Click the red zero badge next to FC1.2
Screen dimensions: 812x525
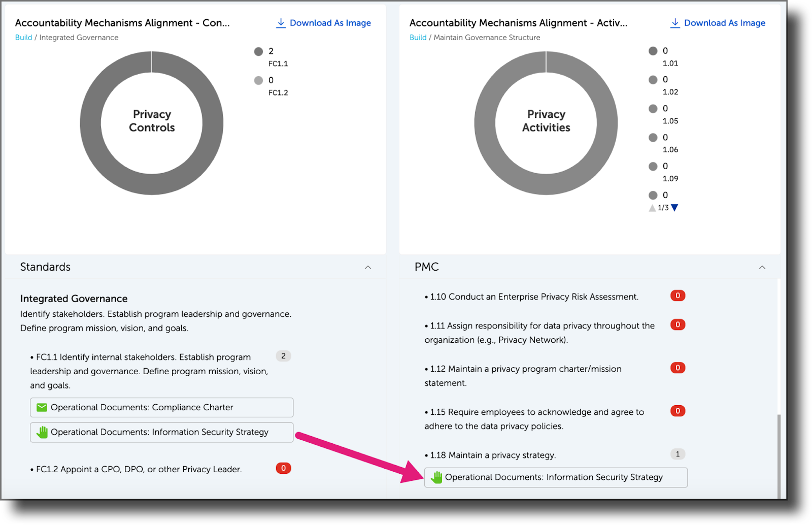pos(283,468)
